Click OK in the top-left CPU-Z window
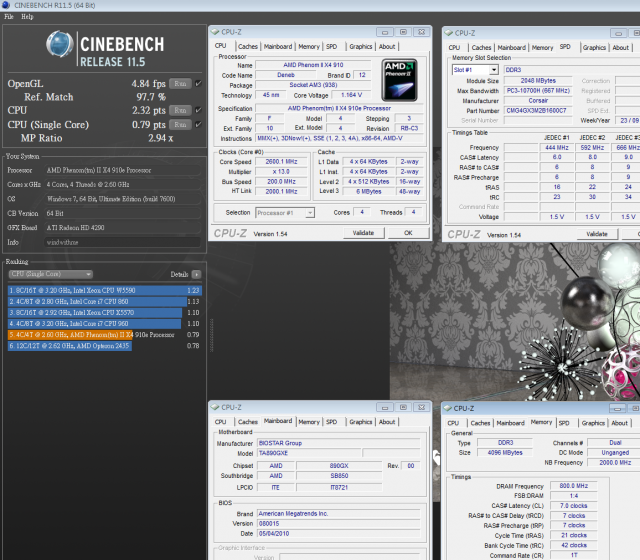Screen dimensions: 640x560 [408, 233]
